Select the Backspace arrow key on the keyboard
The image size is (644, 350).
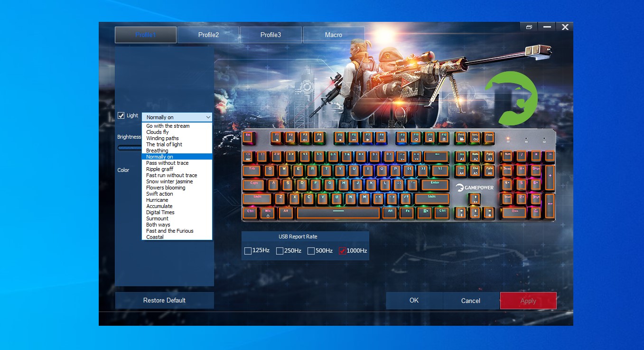[436, 156]
